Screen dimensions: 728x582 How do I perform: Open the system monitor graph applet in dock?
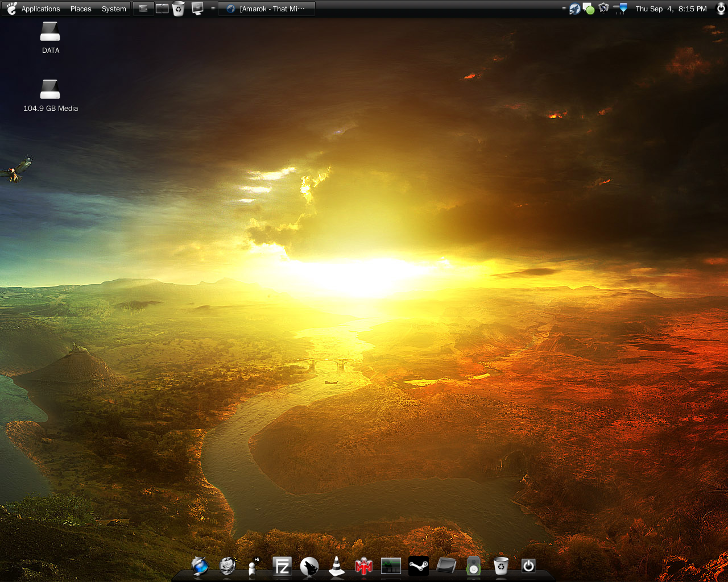pyautogui.click(x=391, y=566)
